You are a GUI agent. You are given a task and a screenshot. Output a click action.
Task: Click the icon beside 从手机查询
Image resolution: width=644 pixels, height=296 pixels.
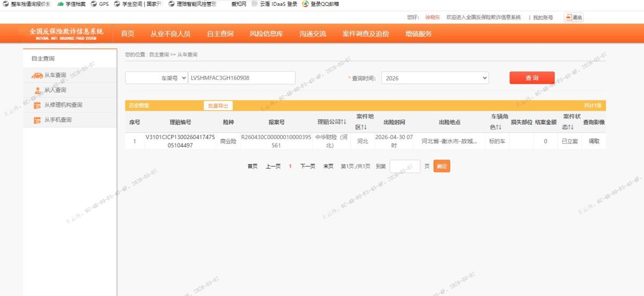(x=37, y=120)
